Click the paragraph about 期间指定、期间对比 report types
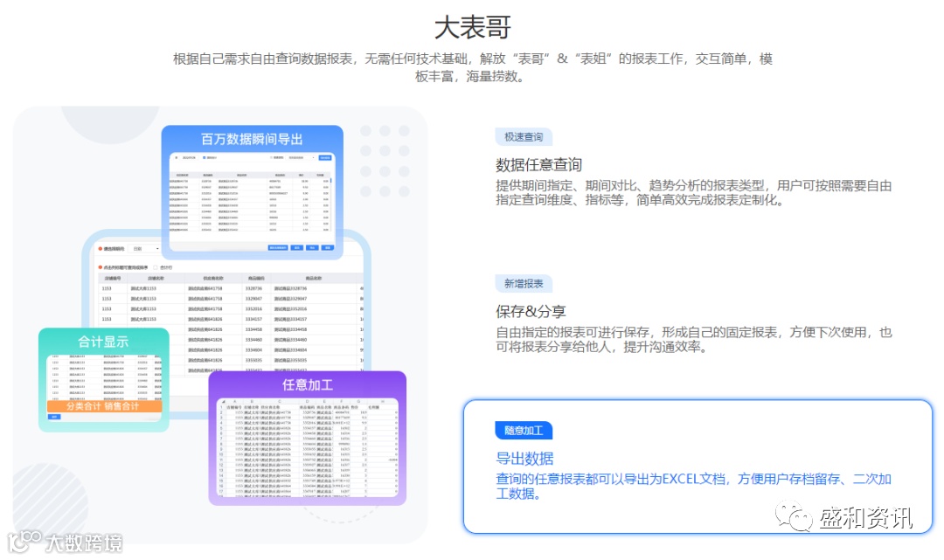Screen dimensions: 944x560 coord(693,192)
